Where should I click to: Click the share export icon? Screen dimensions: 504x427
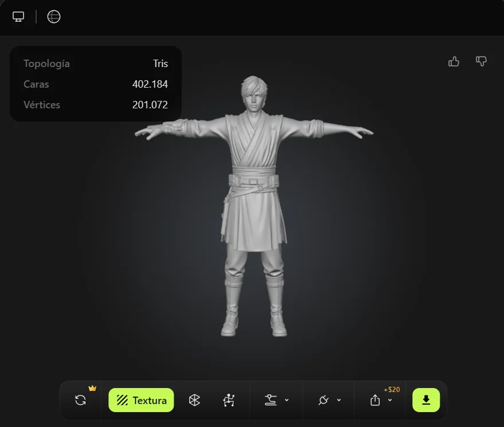click(375, 400)
